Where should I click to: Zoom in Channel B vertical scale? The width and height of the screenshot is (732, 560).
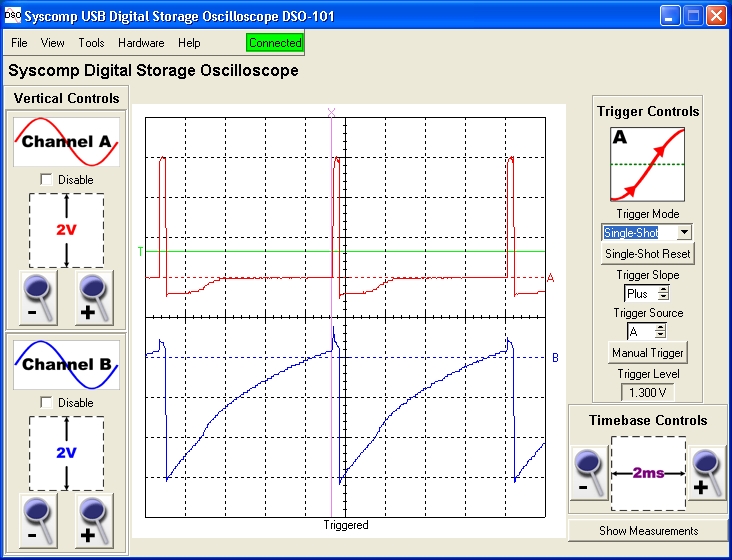(96, 520)
